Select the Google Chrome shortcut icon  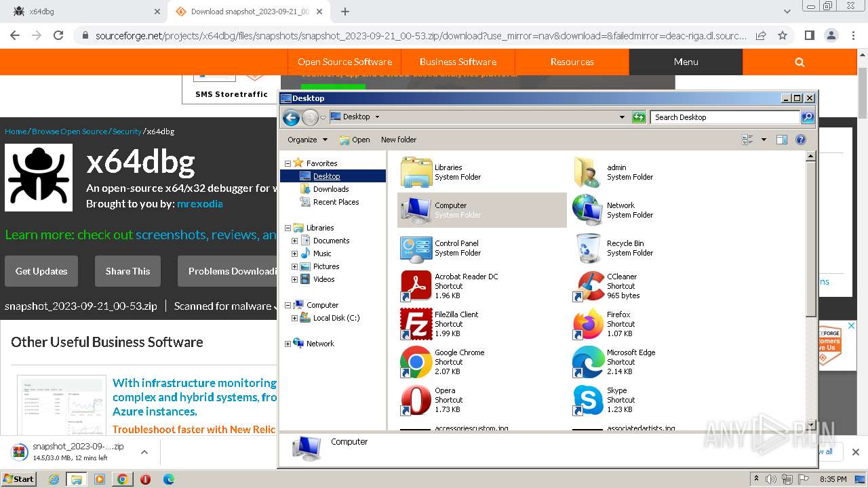coord(416,362)
